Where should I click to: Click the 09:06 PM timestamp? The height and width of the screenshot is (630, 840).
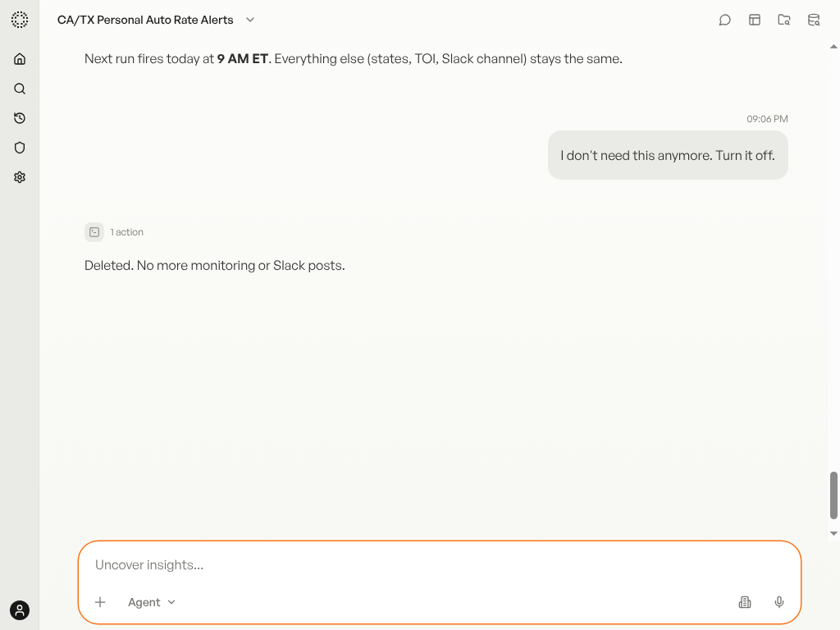tap(767, 119)
